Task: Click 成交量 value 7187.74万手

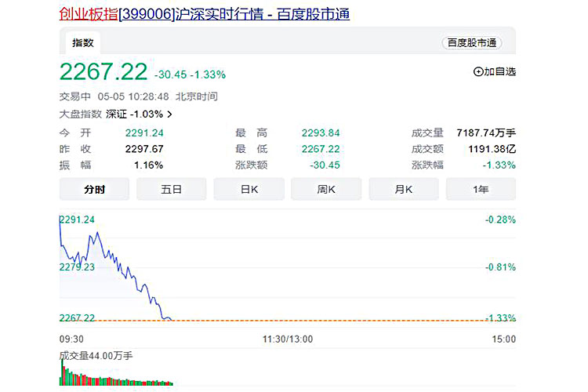Action: pyautogui.click(x=486, y=132)
